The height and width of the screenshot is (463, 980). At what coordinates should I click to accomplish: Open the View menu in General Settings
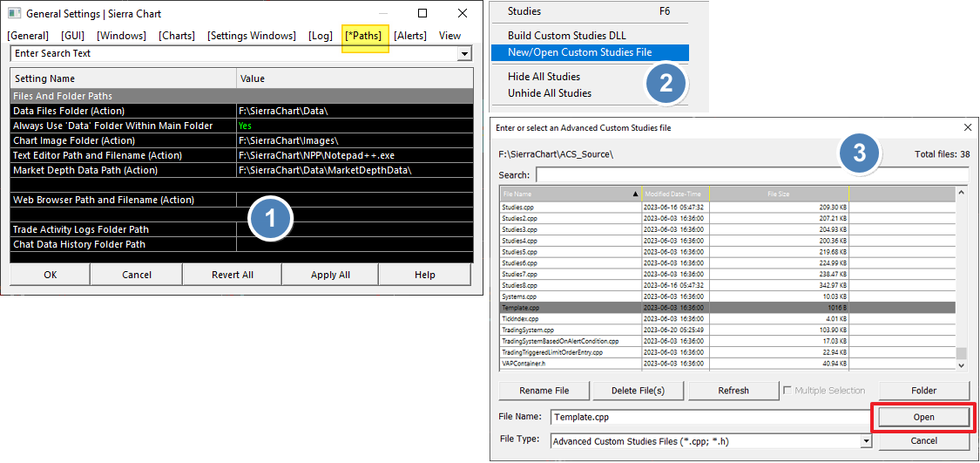[450, 36]
